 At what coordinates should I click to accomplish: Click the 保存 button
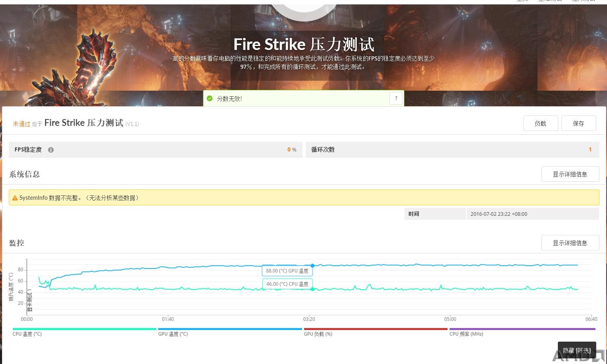tap(579, 123)
